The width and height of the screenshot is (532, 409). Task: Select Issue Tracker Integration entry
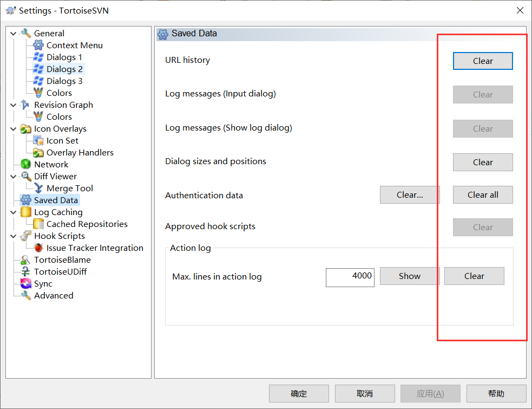point(95,248)
